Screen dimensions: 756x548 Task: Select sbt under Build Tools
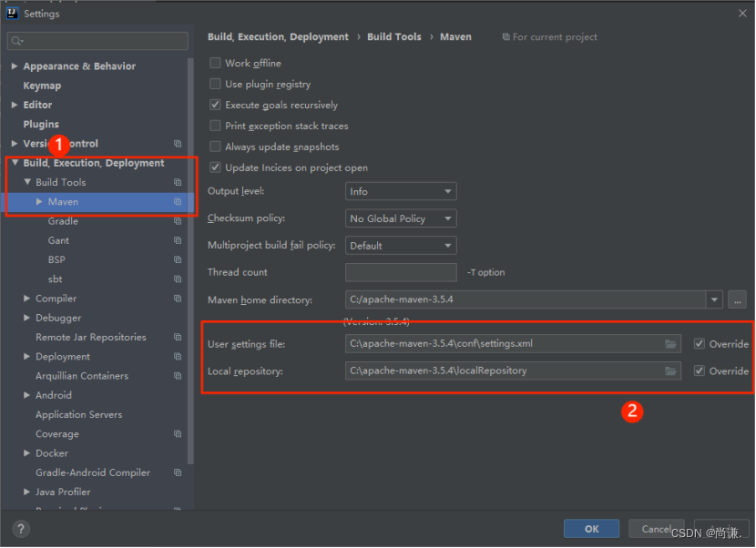click(55, 279)
